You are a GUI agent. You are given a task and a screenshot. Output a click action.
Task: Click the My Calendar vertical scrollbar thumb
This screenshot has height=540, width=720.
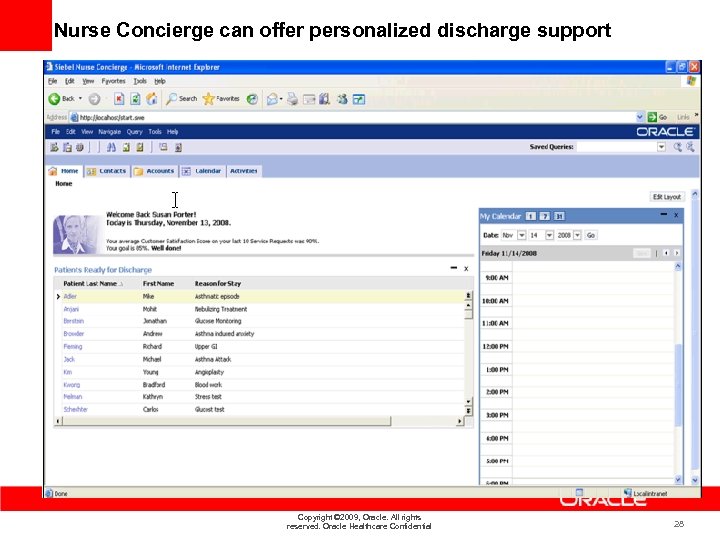point(678,385)
